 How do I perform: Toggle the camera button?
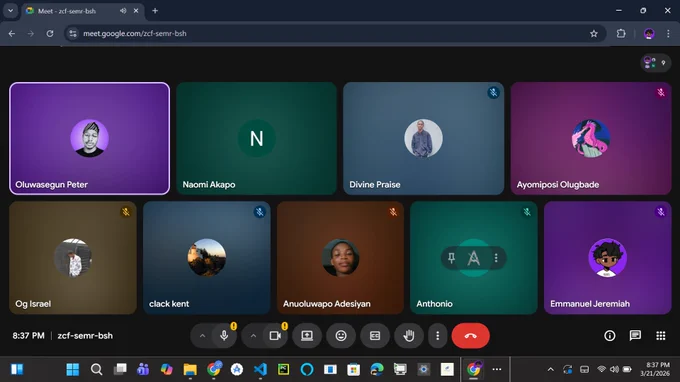tap(275, 336)
